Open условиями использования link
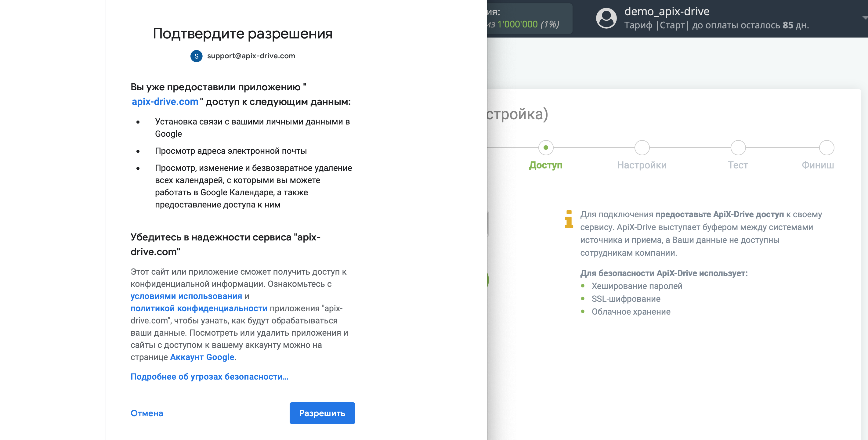The height and width of the screenshot is (440, 868). click(x=186, y=296)
